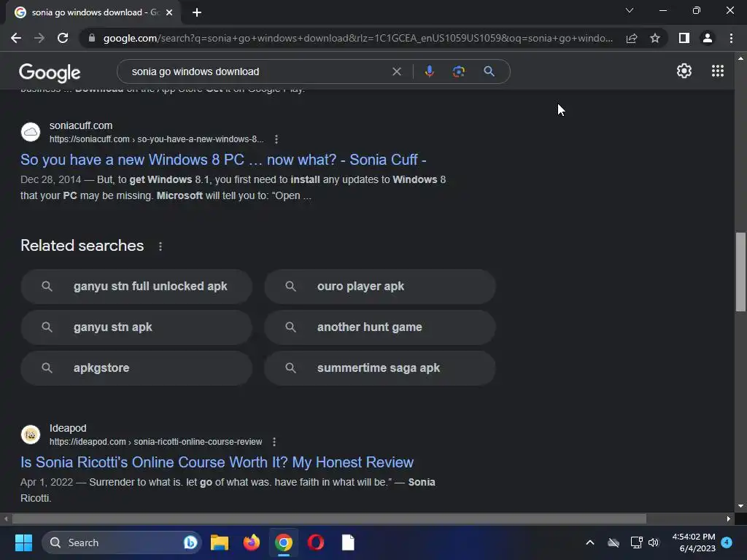747x560 pixels.
Task: Start a voice search with the microphone
Action: 429,71
